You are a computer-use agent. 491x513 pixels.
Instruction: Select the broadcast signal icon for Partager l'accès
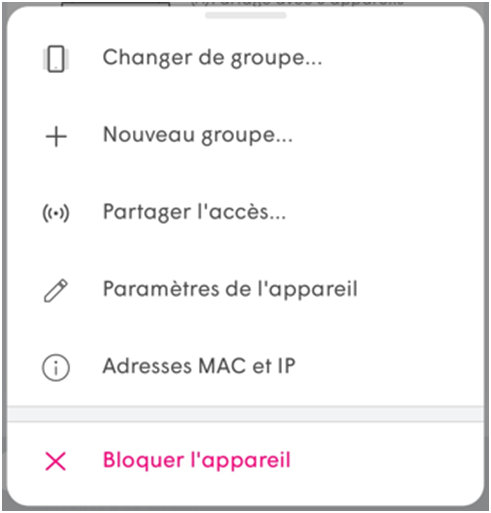tap(56, 213)
